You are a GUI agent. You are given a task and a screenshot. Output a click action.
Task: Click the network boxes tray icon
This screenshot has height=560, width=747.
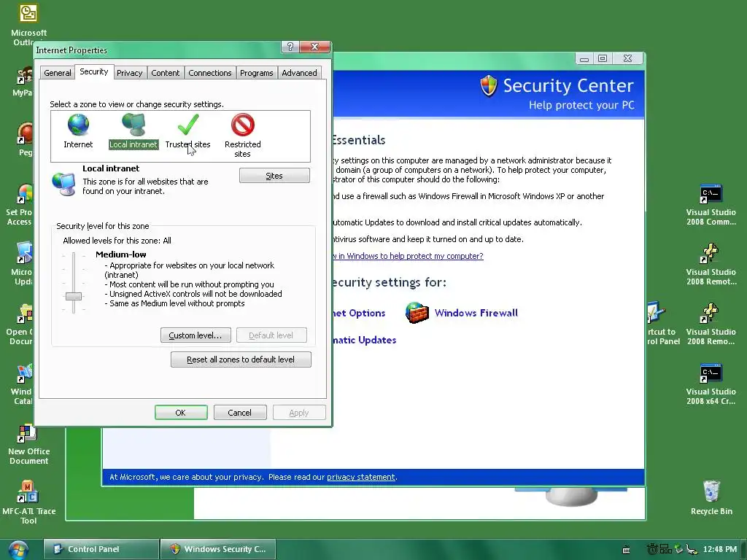coord(665,549)
